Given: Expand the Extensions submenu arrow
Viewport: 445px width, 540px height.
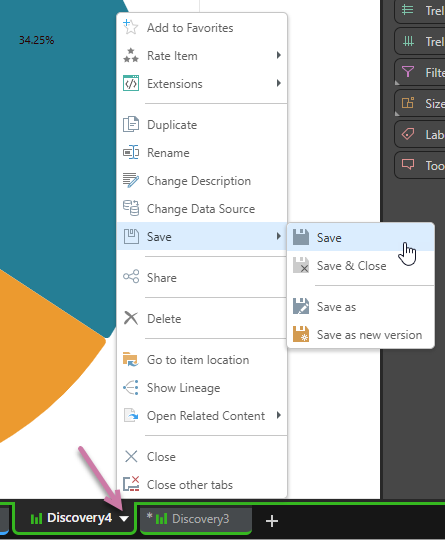Looking at the screenshot, I should pos(279,83).
